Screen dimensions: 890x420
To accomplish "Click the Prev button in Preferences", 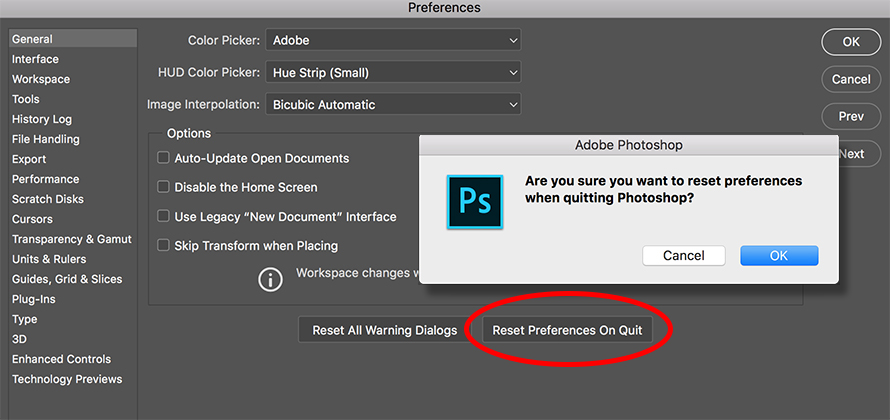I will coord(851,116).
